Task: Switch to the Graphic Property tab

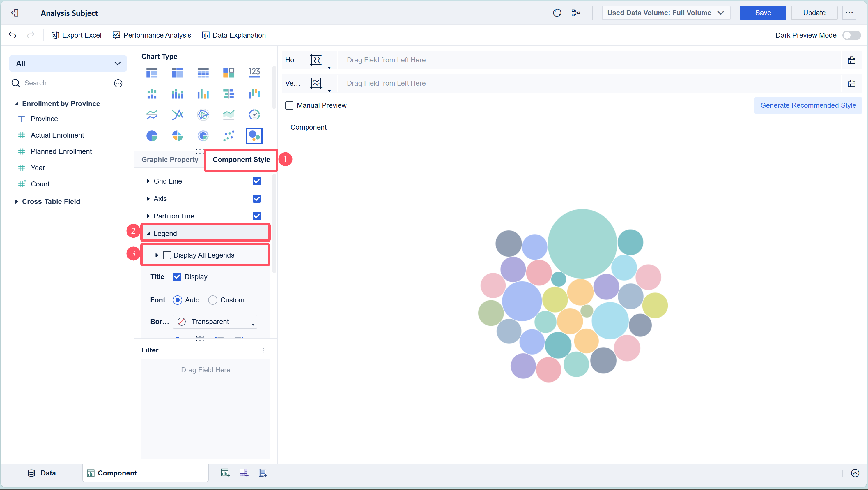Action: point(169,160)
